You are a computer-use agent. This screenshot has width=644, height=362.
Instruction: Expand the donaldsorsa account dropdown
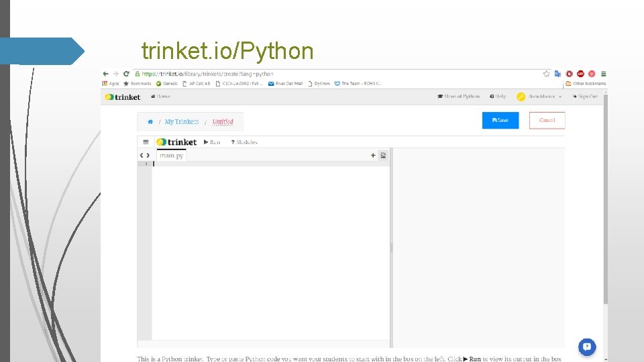(545, 97)
